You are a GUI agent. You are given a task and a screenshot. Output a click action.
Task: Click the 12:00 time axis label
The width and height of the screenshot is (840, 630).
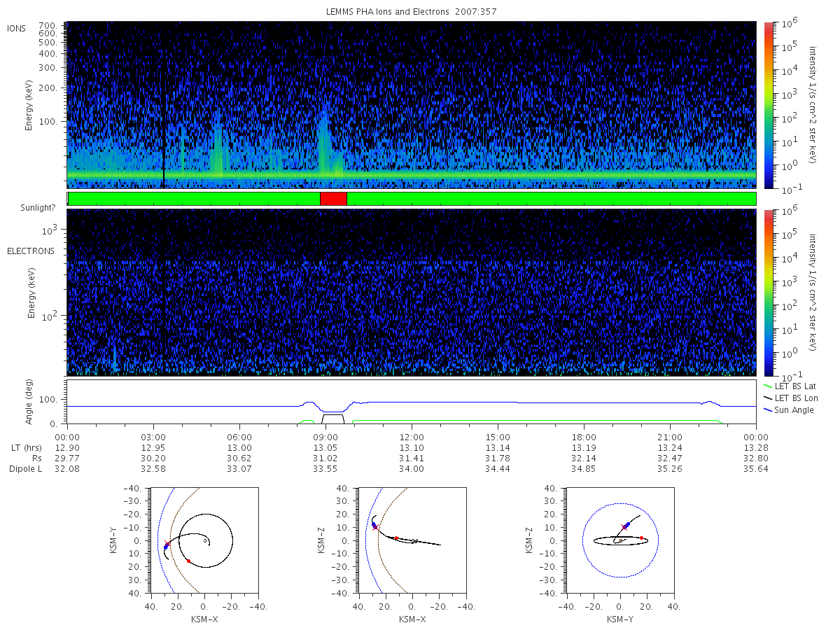412,435
